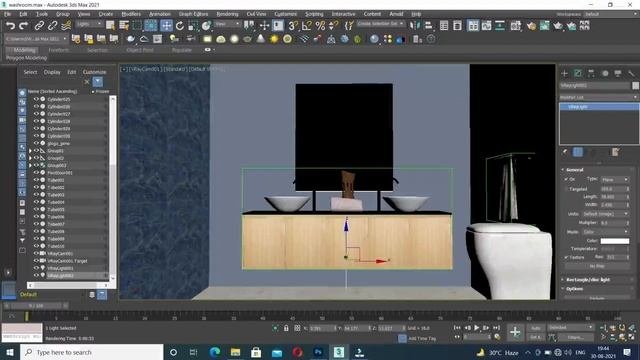Activate the Select and Move tool
Viewport: 640px width, 360px height.
click(166, 26)
